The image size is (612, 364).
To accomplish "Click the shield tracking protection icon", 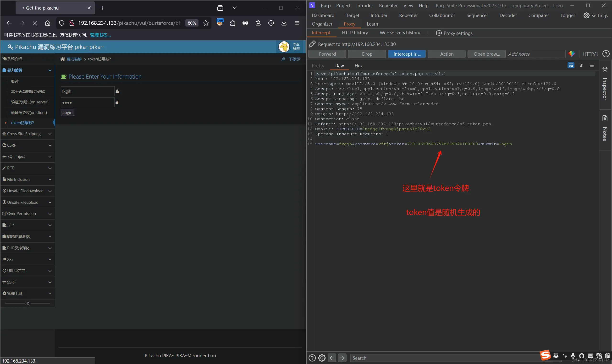I will (62, 23).
